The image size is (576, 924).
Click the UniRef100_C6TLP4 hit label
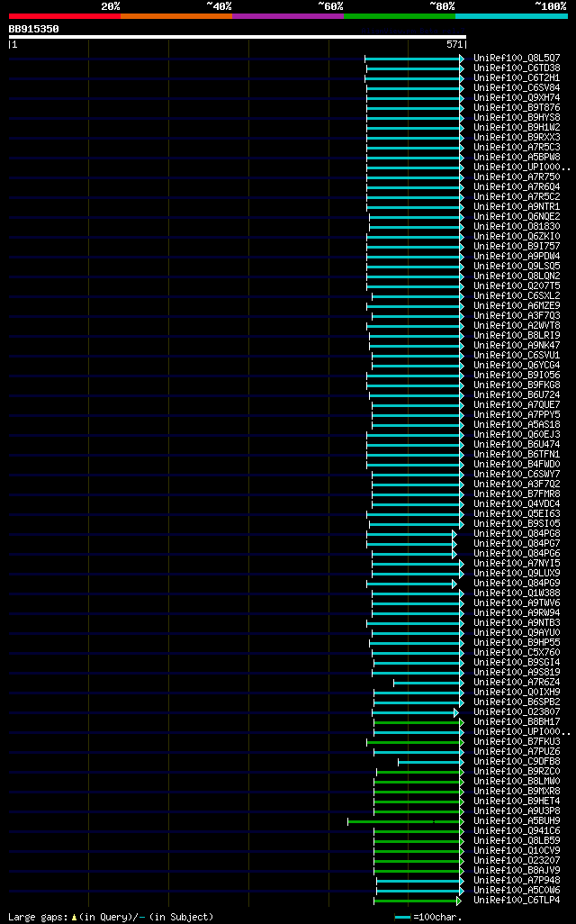point(517,901)
